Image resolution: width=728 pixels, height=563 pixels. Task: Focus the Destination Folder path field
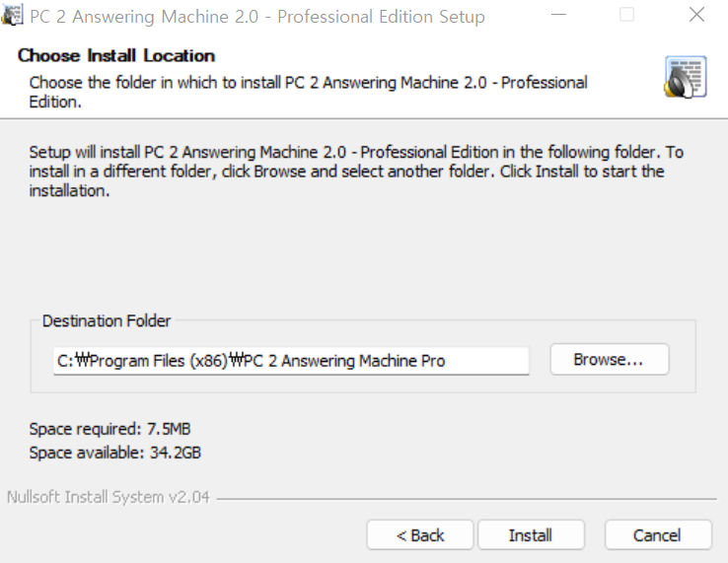(291, 361)
